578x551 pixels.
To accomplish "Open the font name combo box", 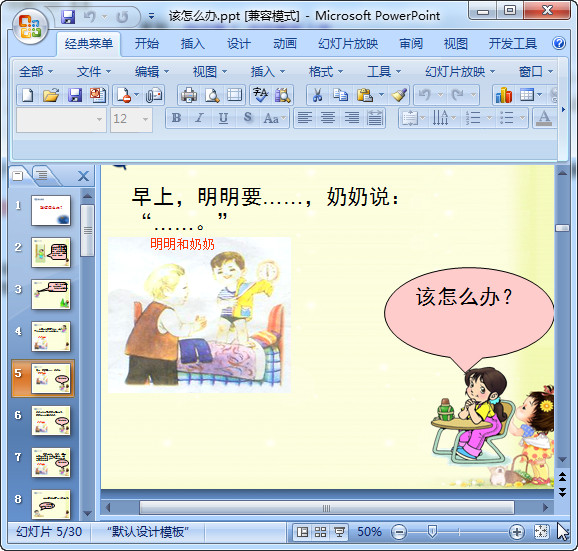I will (x=61, y=119).
